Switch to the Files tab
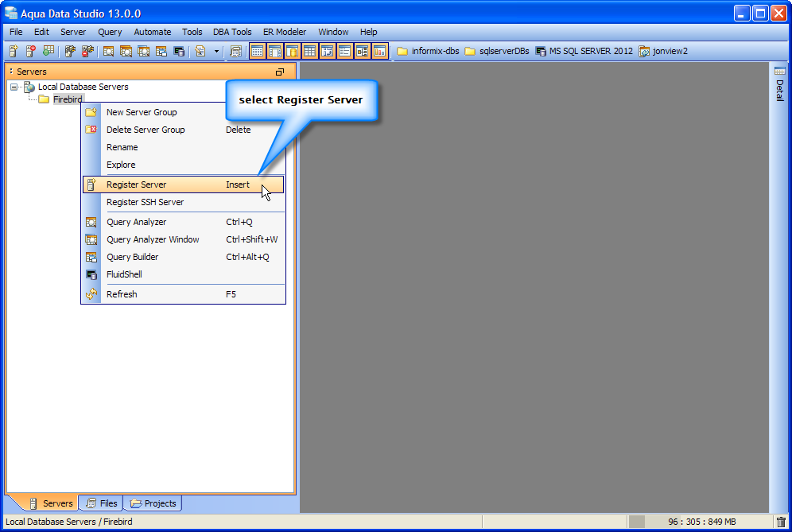This screenshot has width=792, height=532. click(102, 503)
